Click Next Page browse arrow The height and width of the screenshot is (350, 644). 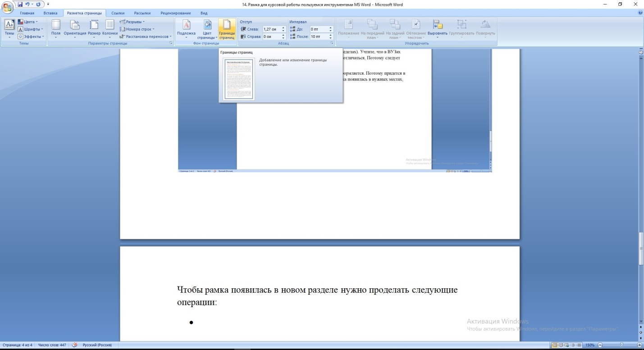[x=641, y=337]
